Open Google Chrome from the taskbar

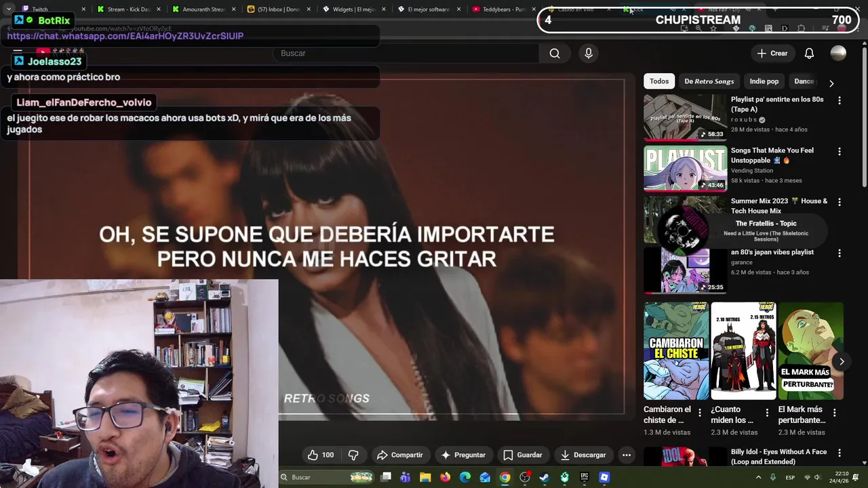coord(505,477)
